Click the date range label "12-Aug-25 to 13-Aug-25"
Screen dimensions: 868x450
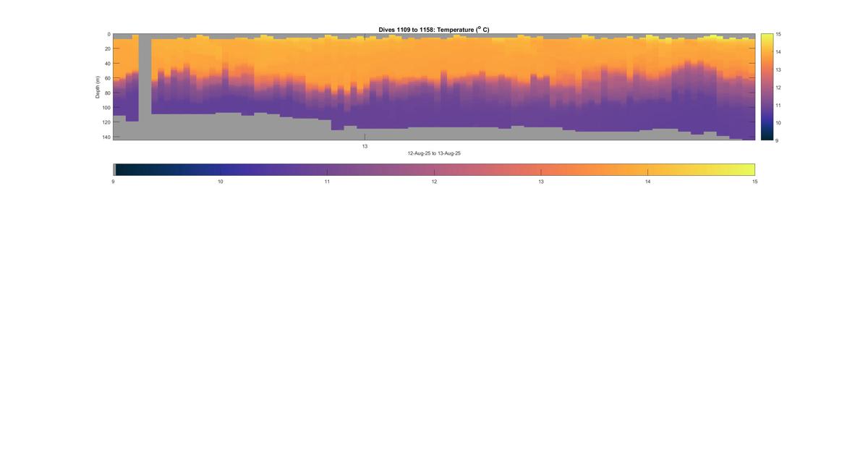434,153
